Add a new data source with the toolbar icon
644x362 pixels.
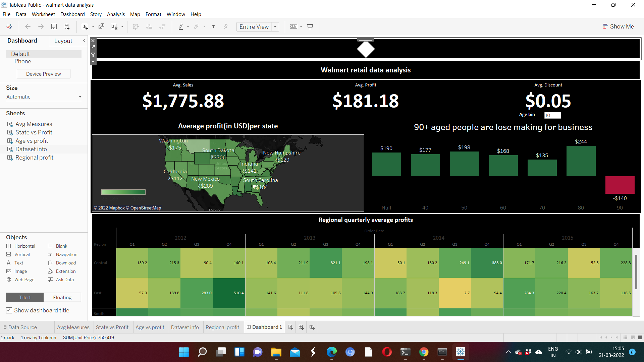point(67,26)
